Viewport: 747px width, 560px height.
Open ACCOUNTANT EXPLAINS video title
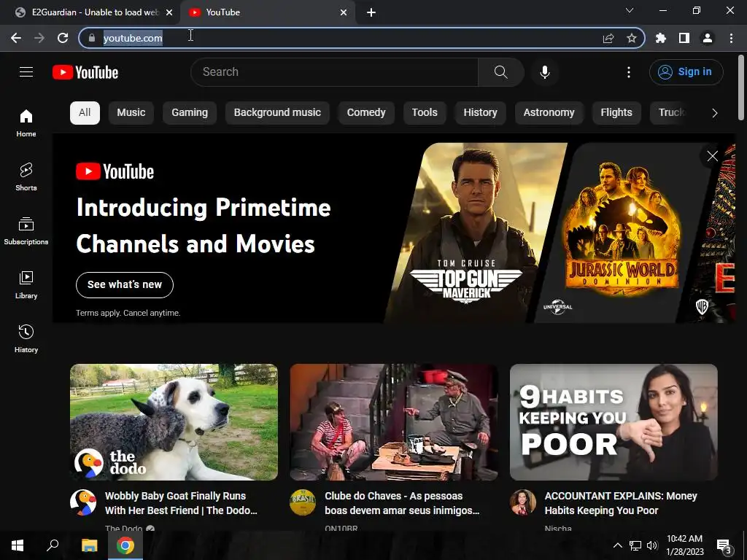[621, 503]
